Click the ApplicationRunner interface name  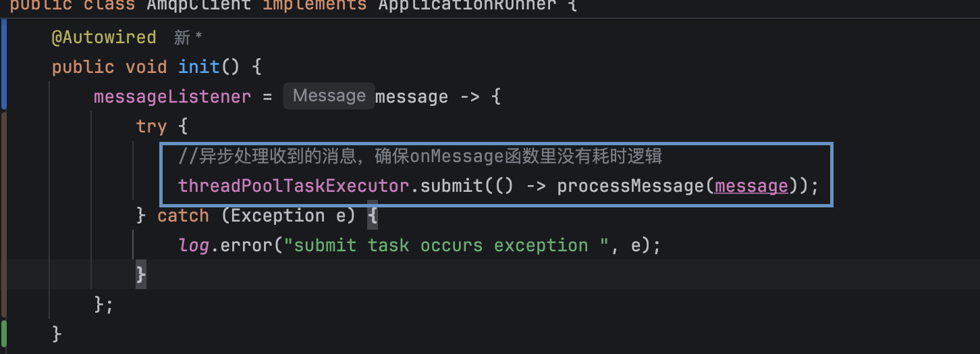coord(467,5)
